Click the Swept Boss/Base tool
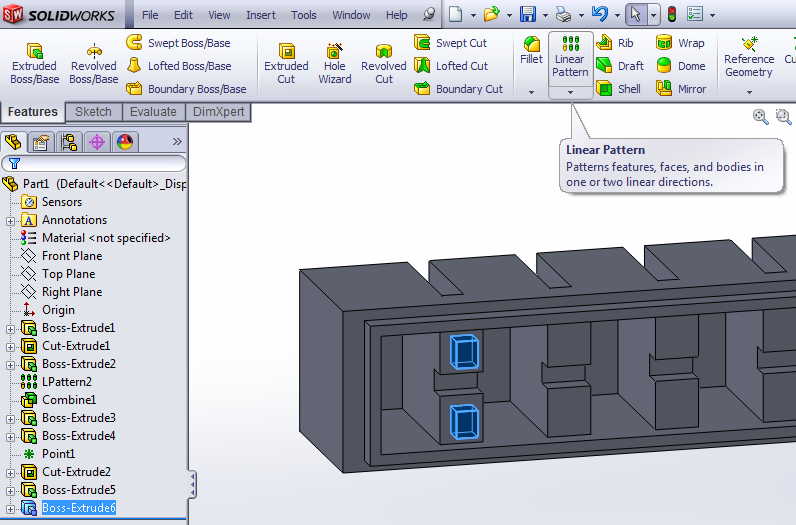796x525 pixels. tap(178, 43)
